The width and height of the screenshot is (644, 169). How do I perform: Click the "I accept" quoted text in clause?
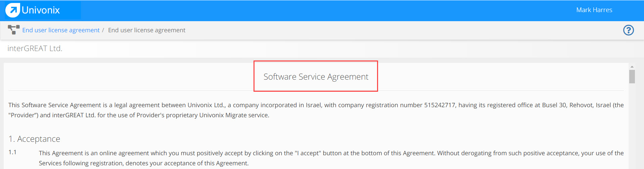[x=308, y=153]
